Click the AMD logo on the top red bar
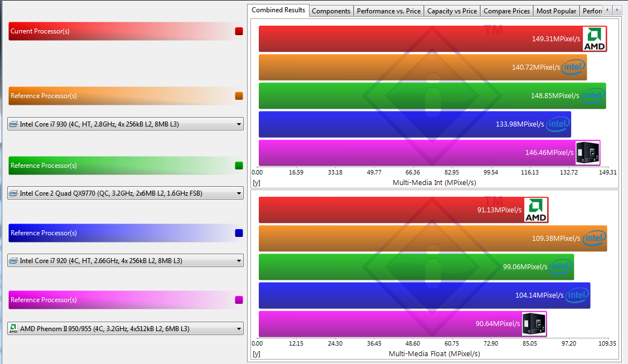Image resolution: width=628 pixels, height=364 pixels. [594, 39]
